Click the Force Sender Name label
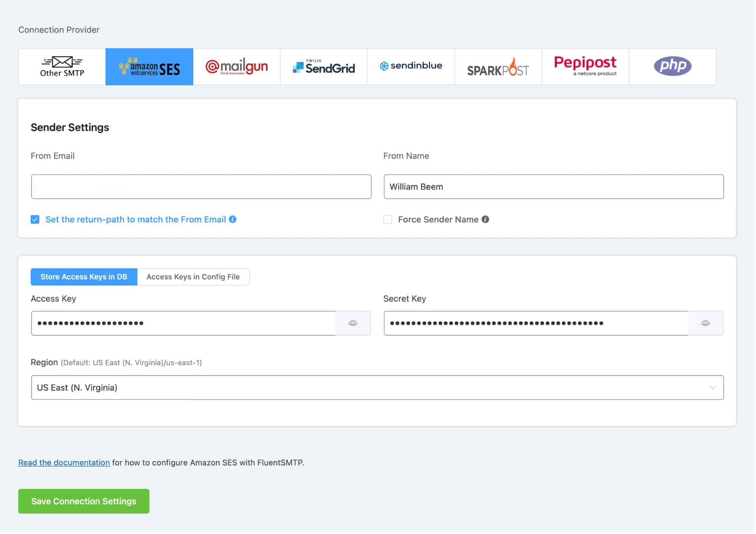 pos(438,219)
